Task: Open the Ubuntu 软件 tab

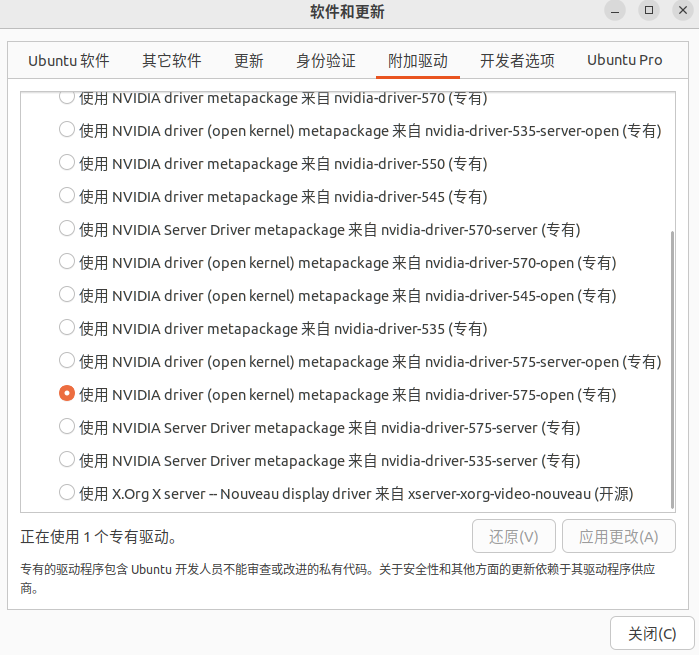Action: (x=69, y=61)
